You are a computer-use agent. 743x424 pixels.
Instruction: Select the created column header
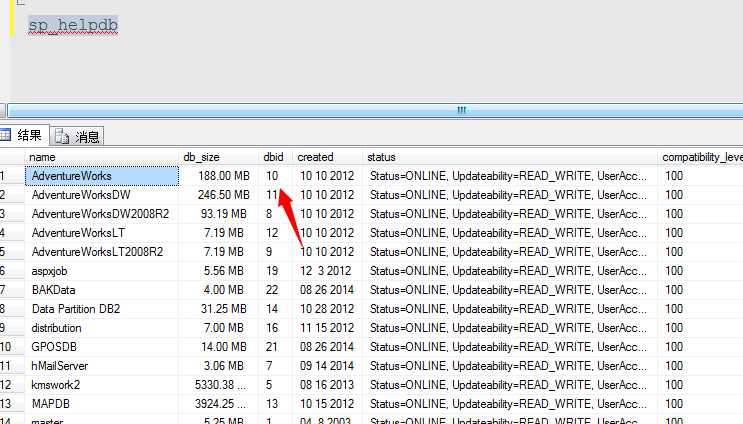click(327, 157)
